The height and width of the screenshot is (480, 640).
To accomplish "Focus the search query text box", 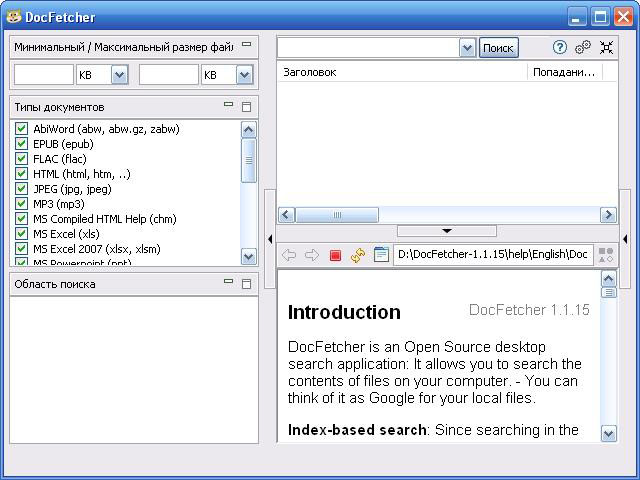I will [368, 48].
